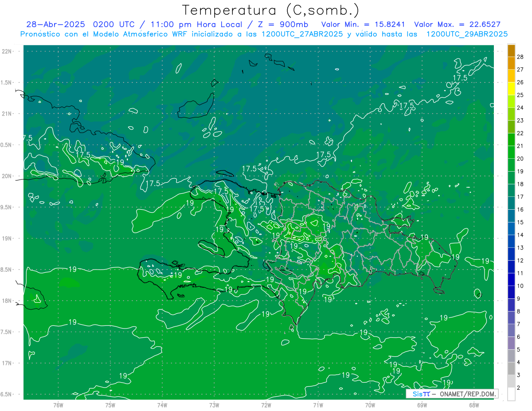Click the '21N' latitude axis label
Viewport: 532px width, 411px height.
pos(7,114)
